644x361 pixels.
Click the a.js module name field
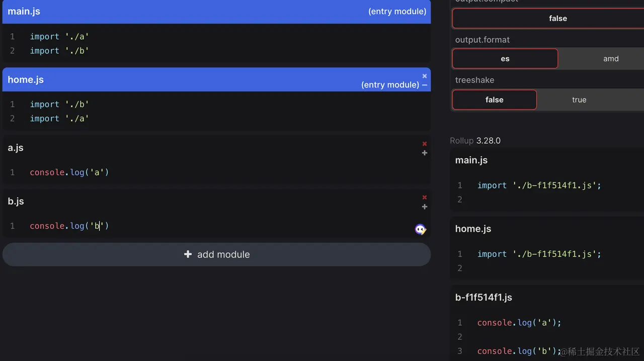16,148
